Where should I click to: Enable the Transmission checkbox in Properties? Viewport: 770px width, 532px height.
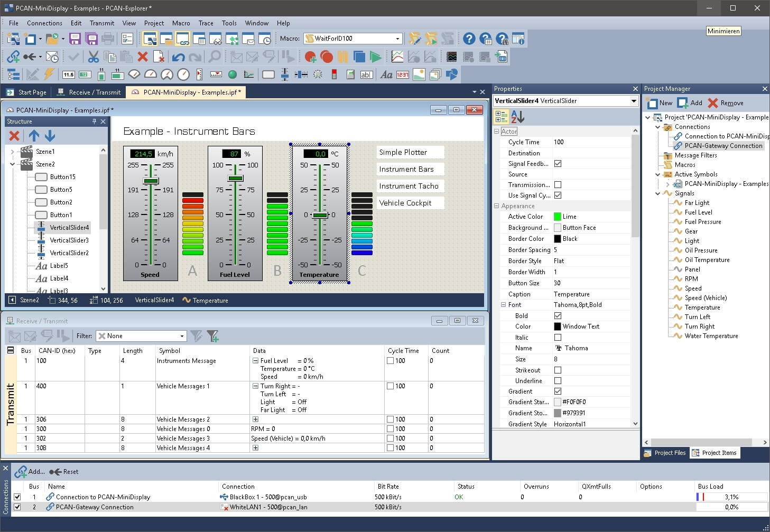pos(558,184)
